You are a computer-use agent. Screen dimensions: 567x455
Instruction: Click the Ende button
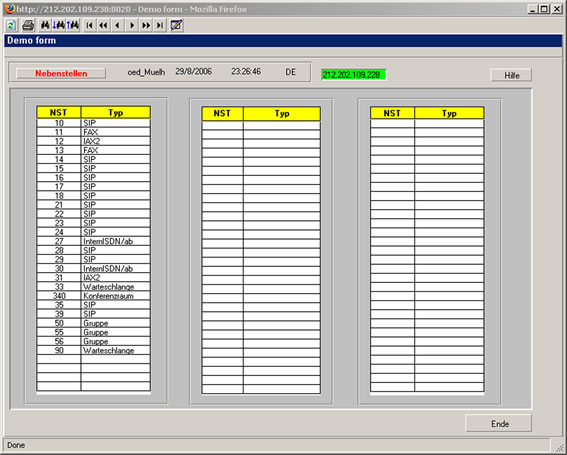499,424
